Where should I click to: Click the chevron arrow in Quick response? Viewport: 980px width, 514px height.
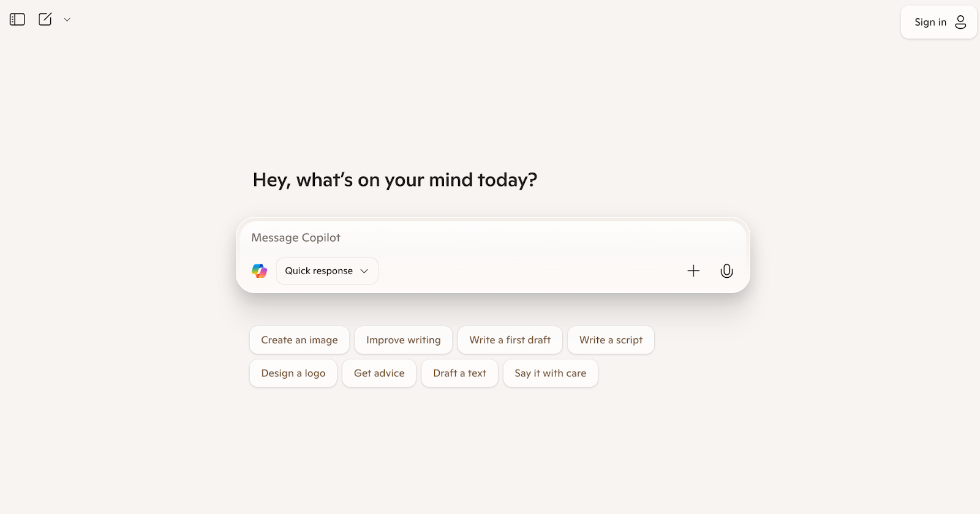(x=364, y=271)
